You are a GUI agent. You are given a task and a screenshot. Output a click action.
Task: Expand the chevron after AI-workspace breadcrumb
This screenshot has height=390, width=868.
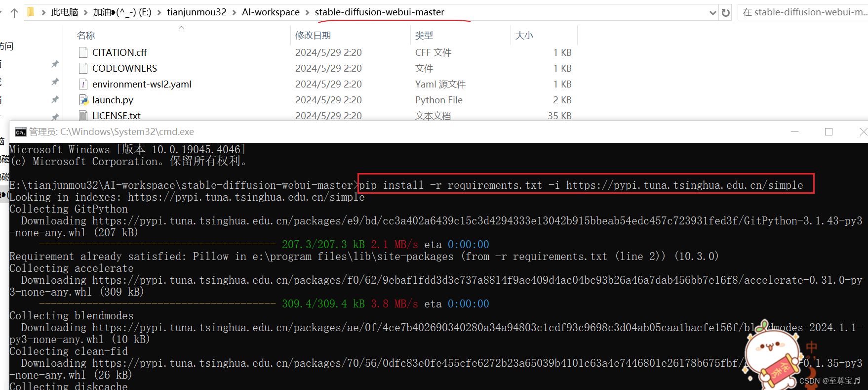[x=307, y=12]
